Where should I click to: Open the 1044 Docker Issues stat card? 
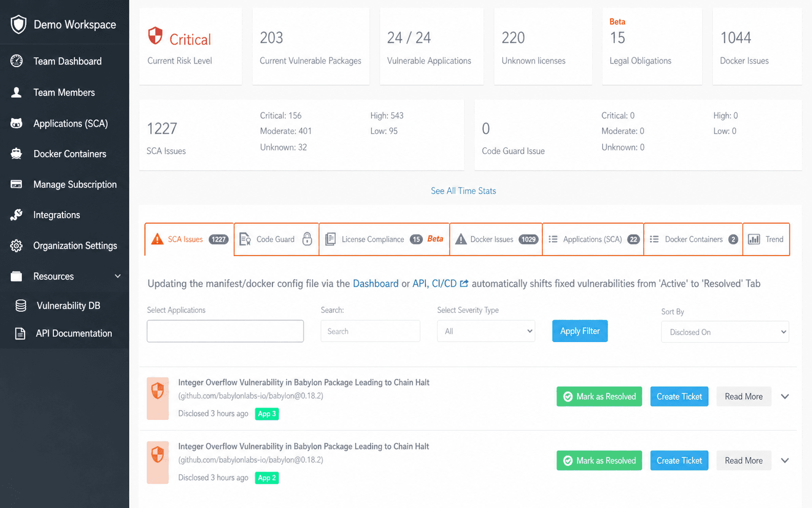coord(757,46)
